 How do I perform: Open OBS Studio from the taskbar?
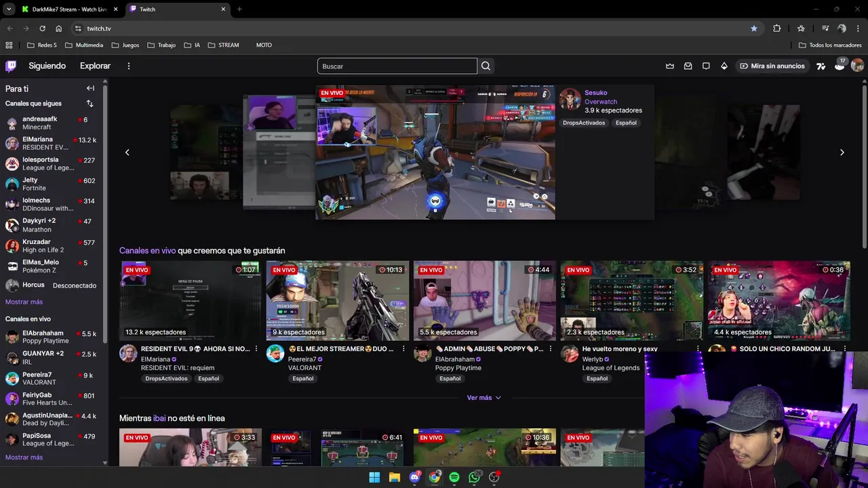point(494,477)
